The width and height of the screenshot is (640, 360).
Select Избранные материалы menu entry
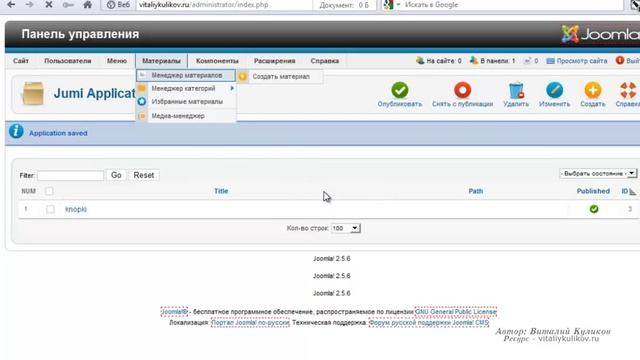[x=186, y=101]
